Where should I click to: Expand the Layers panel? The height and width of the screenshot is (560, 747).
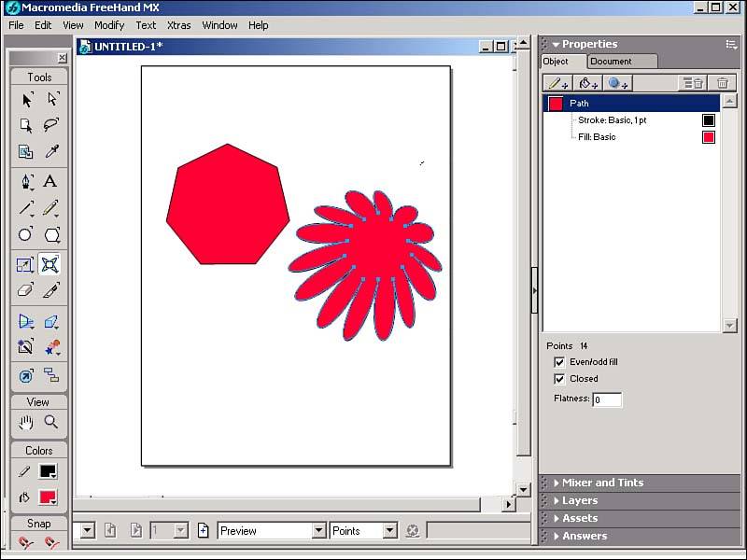[579, 500]
